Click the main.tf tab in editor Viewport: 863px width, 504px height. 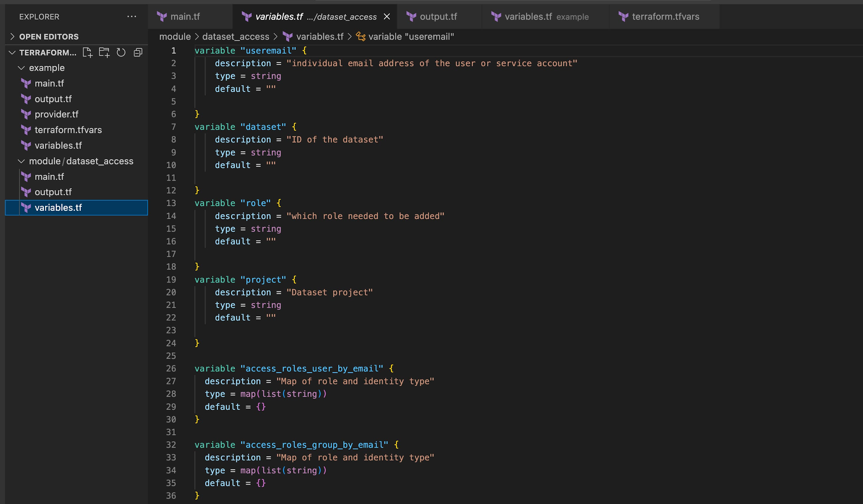coord(185,16)
